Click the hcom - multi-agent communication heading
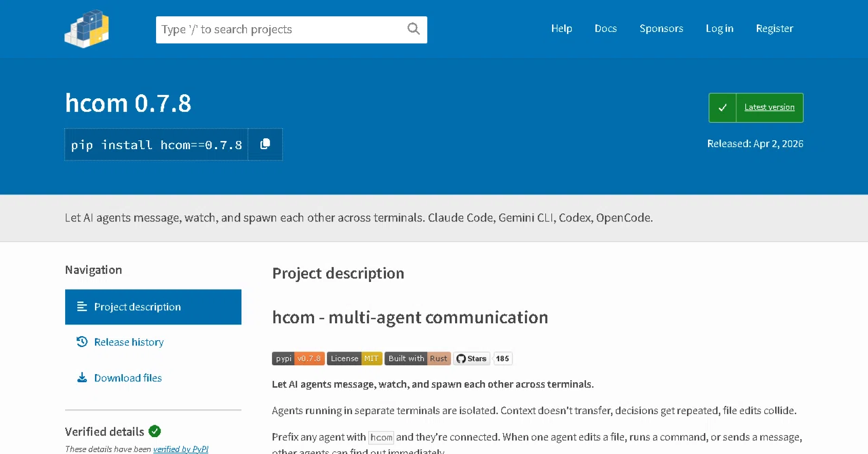The height and width of the screenshot is (454, 868). pos(410,317)
